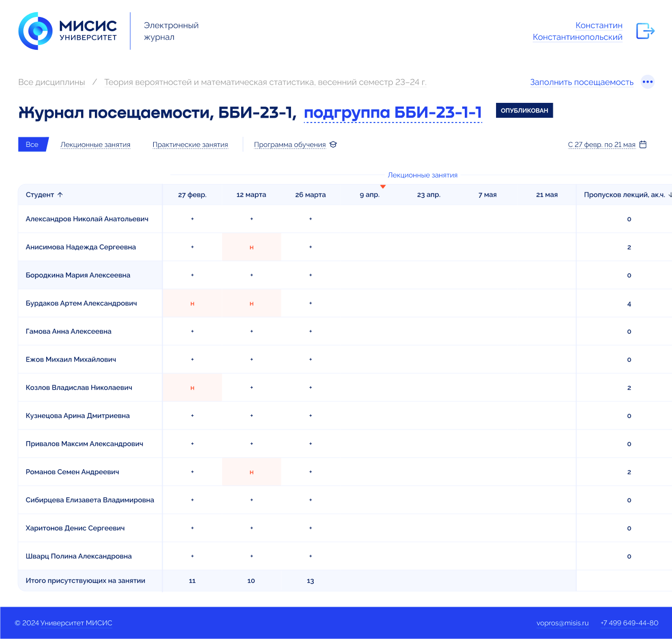Viewport: 672px width, 639px height.
Task: Click the MISIS University logo
Action: click(x=68, y=31)
